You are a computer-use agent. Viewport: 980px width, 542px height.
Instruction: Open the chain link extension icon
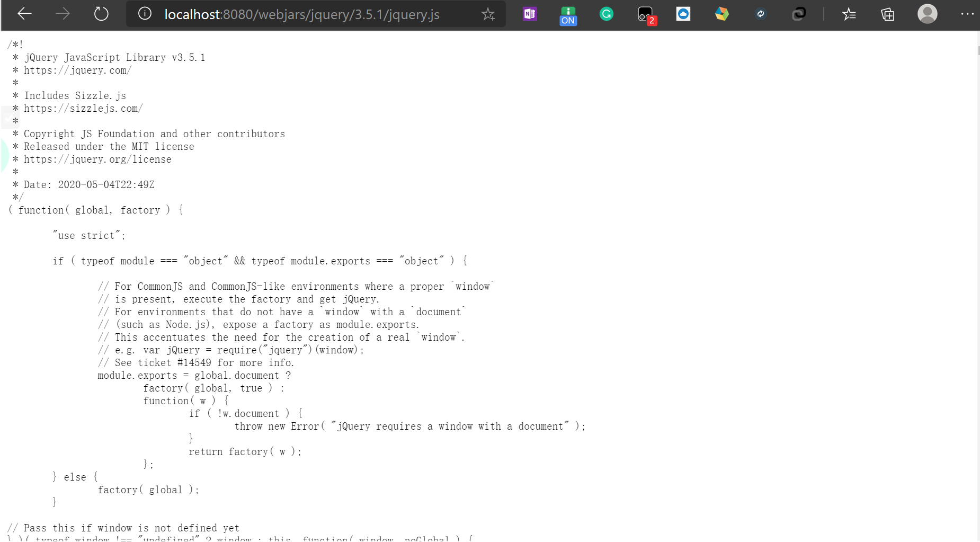799,14
